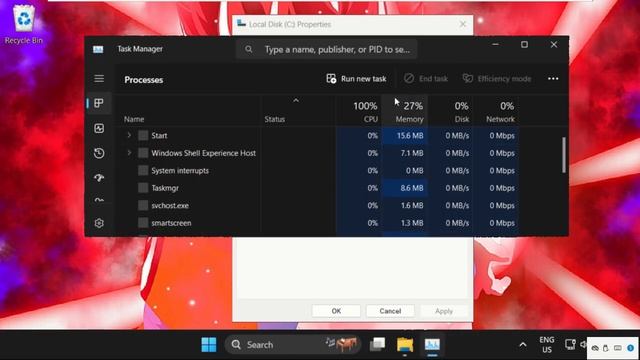Viewport: 640px width, 360px height.
Task: Click OK in Local Disk Properties window
Action: 336,311
